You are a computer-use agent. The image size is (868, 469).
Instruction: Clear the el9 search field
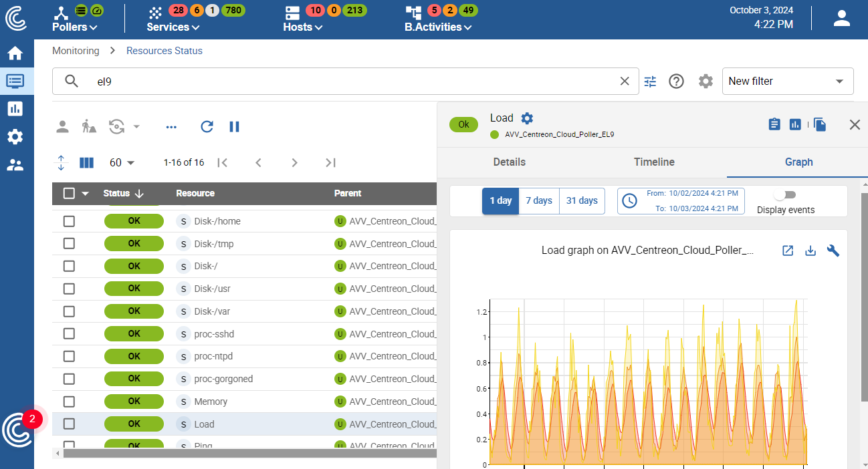(x=625, y=81)
